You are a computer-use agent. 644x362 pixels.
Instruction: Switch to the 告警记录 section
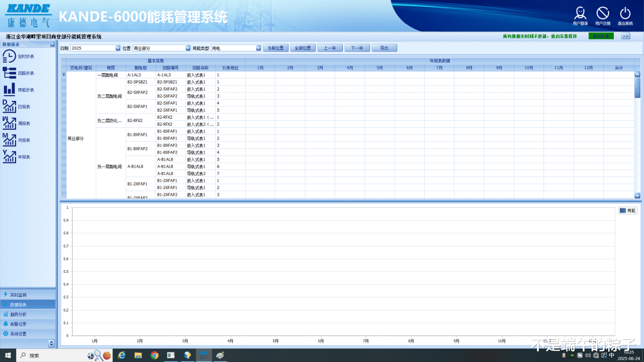pyautogui.click(x=28, y=324)
